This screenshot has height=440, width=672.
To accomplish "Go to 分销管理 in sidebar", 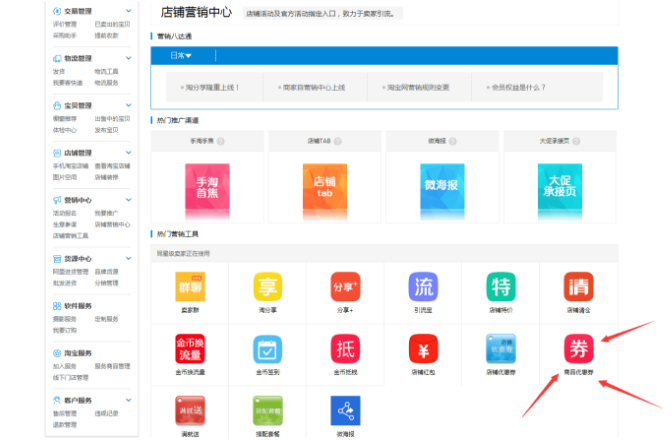I will [x=106, y=283].
